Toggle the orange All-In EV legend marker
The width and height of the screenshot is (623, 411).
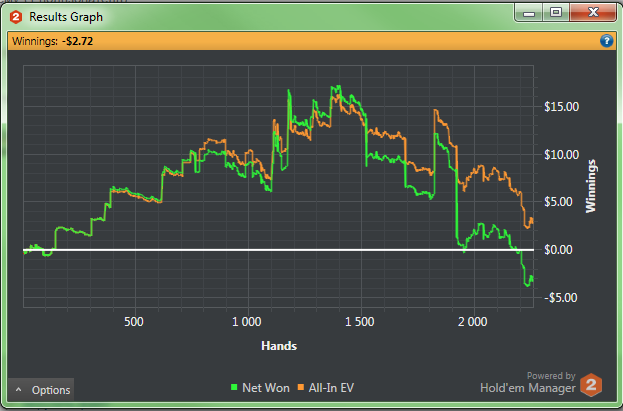(x=301, y=387)
